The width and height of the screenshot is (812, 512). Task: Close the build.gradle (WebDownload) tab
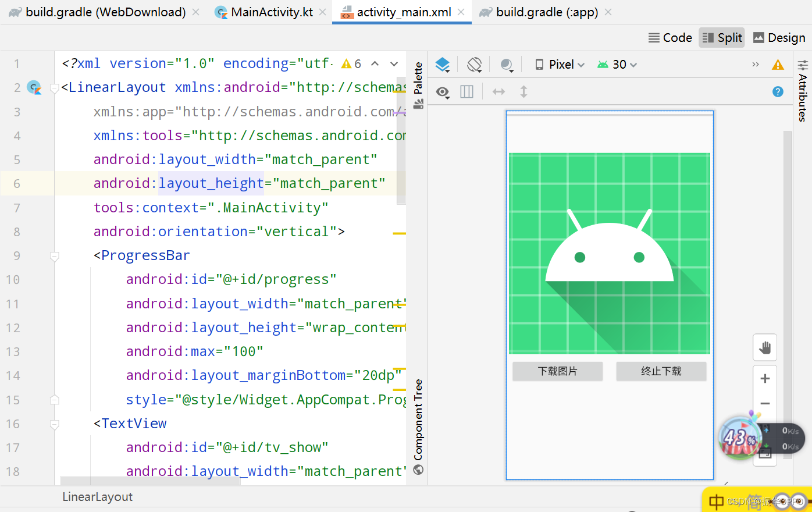pos(196,12)
